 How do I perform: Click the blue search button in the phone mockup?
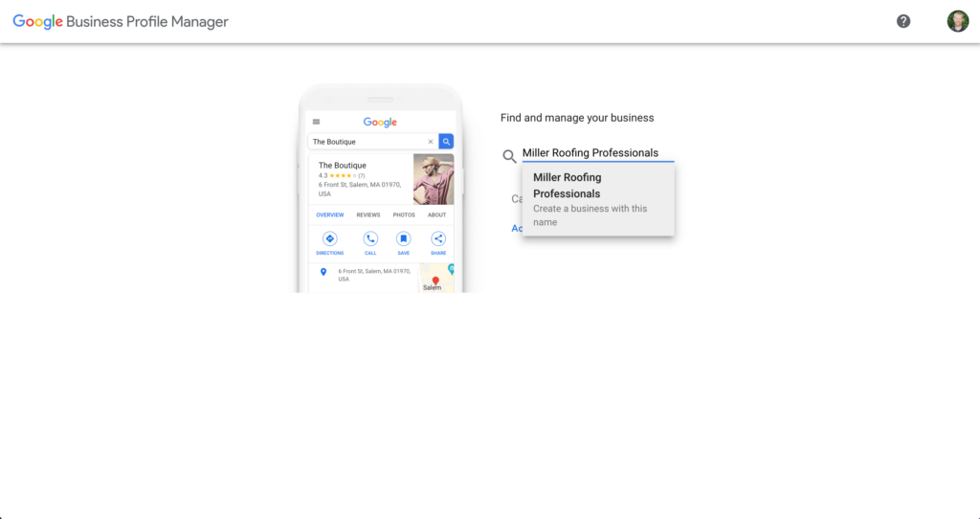click(x=446, y=142)
